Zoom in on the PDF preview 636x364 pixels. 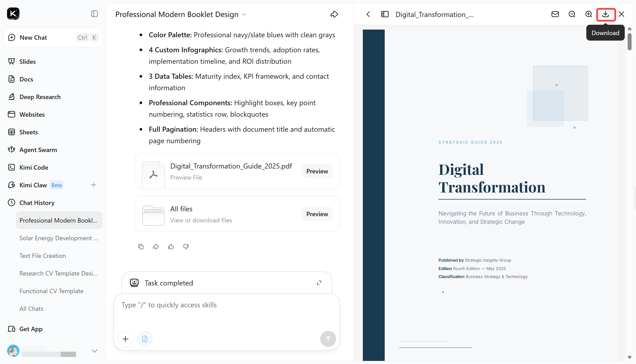point(589,14)
